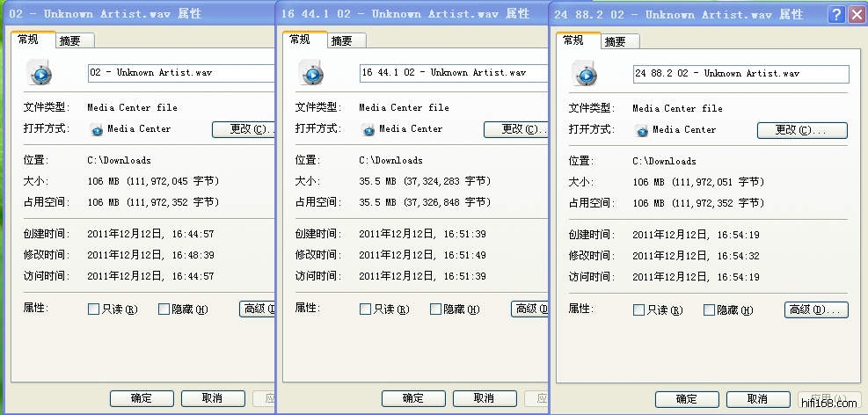Tick 隐藏 checkbox in the 24 88.2 window

point(709,310)
